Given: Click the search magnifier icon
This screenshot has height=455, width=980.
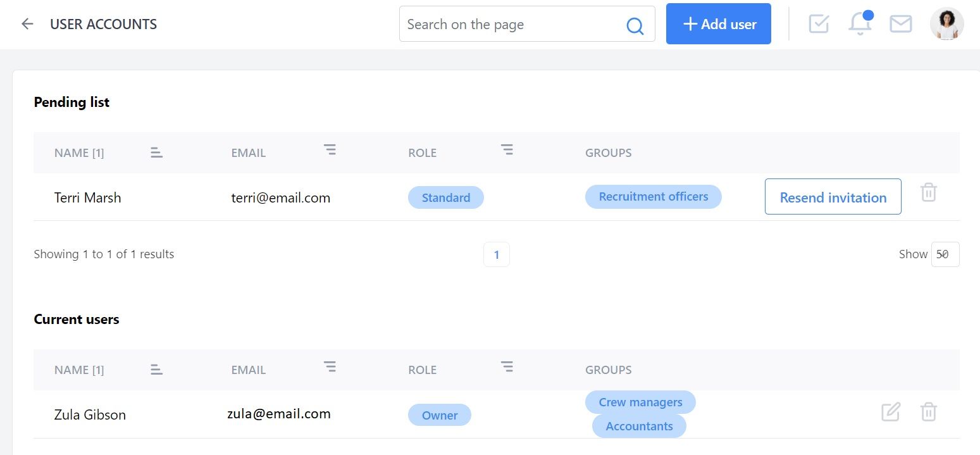Looking at the screenshot, I should click(635, 25).
